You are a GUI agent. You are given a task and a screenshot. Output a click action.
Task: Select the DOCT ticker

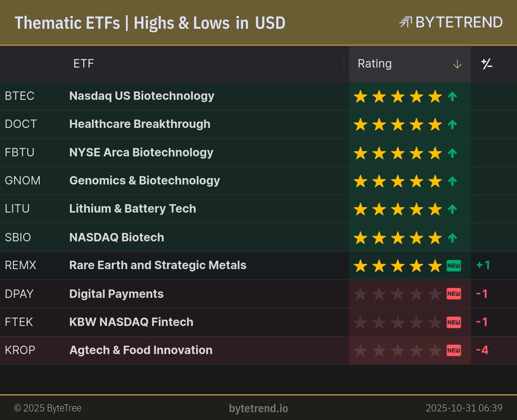coord(21,124)
